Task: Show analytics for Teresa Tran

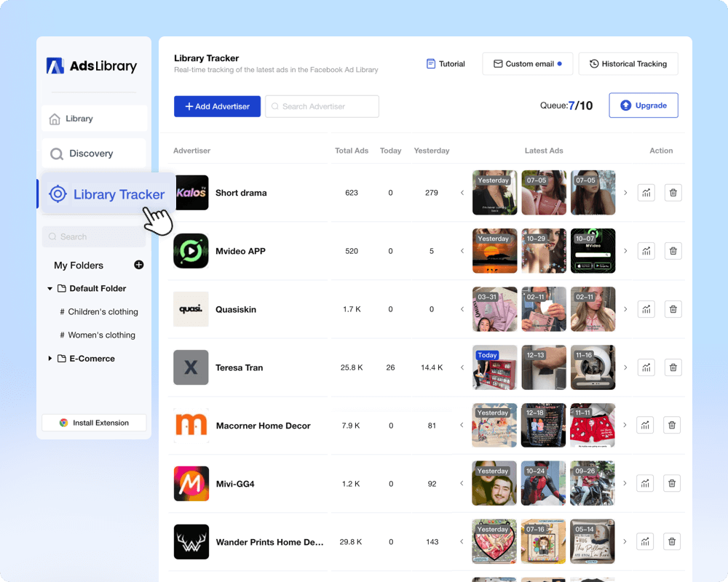Action: click(646, 367)
